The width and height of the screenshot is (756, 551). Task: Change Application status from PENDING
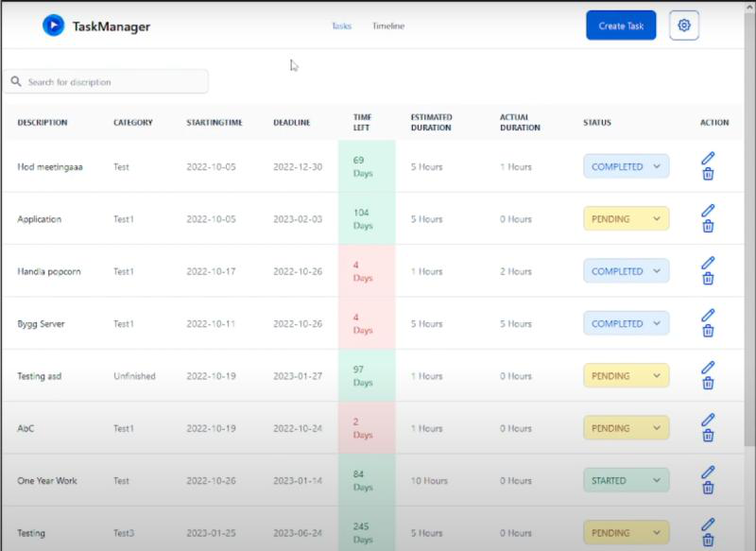(x=625, y=218)
